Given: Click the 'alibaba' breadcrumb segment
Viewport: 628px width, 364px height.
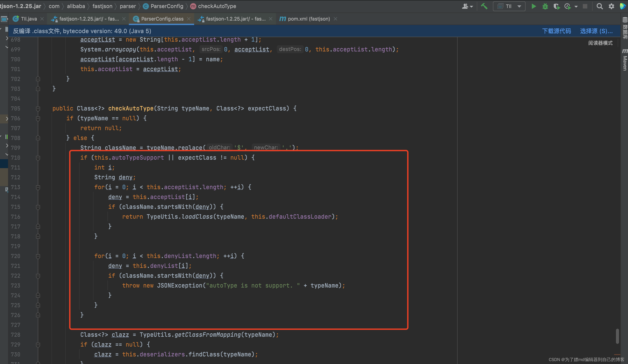Looking at the screenshot, I should point(76,6).
